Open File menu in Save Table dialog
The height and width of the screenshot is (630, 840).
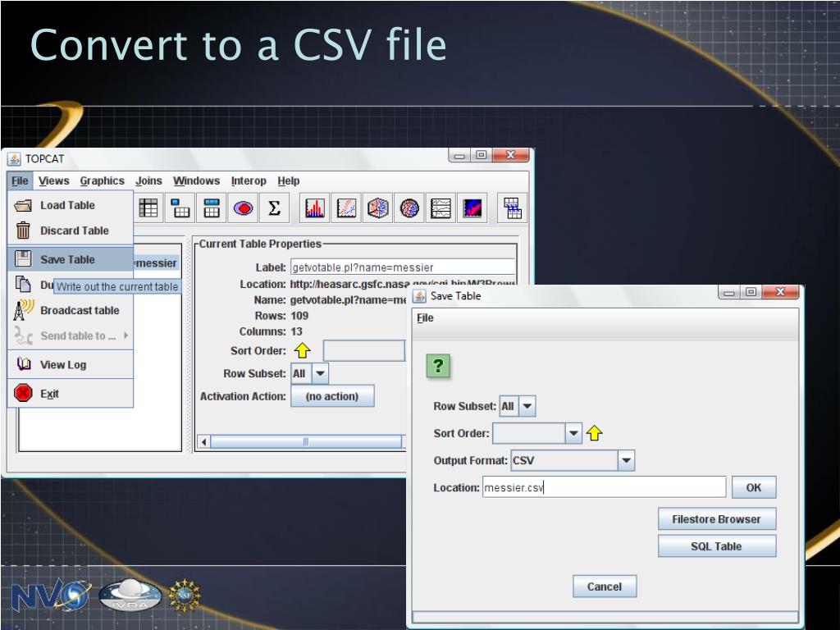pyautogui.click(x=426, y=317)
